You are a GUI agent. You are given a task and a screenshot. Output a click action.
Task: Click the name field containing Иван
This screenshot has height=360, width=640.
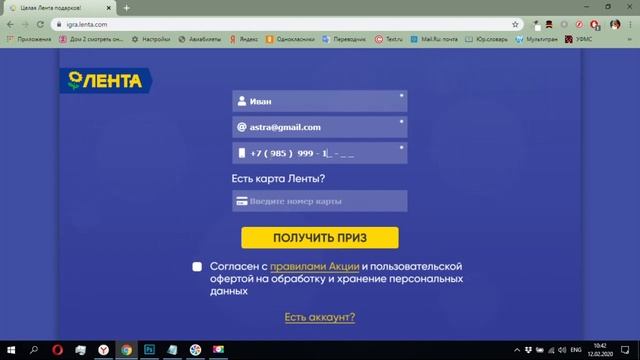click(320, 101)
